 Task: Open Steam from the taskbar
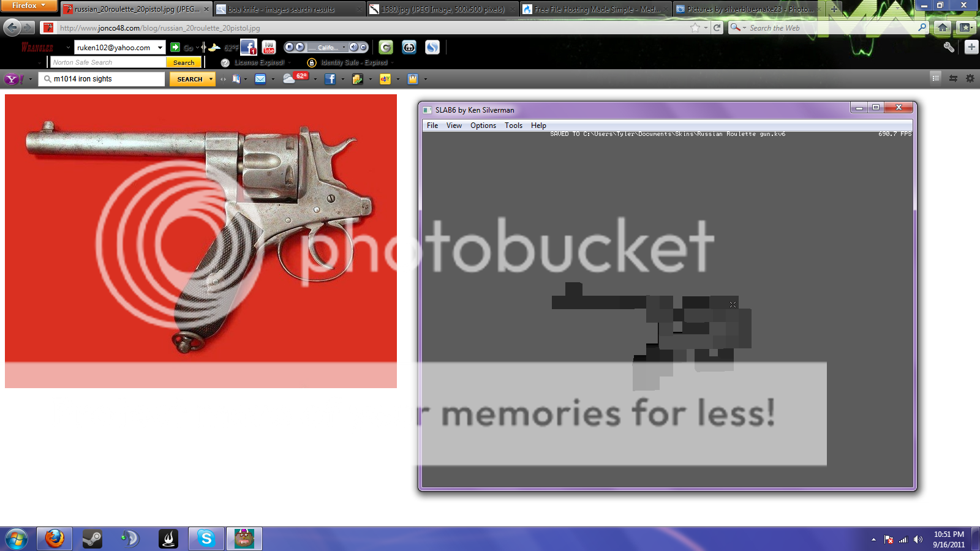point(92,539)
